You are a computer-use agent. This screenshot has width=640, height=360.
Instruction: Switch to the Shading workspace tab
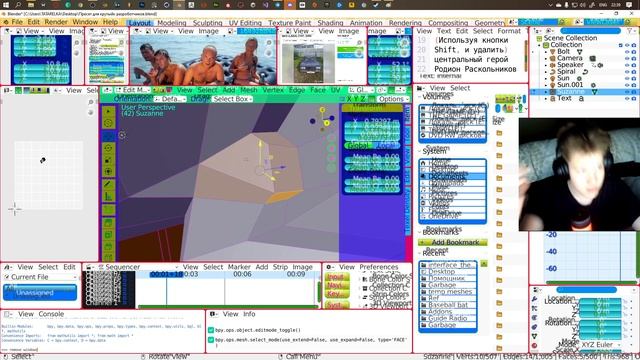point(330,23)
